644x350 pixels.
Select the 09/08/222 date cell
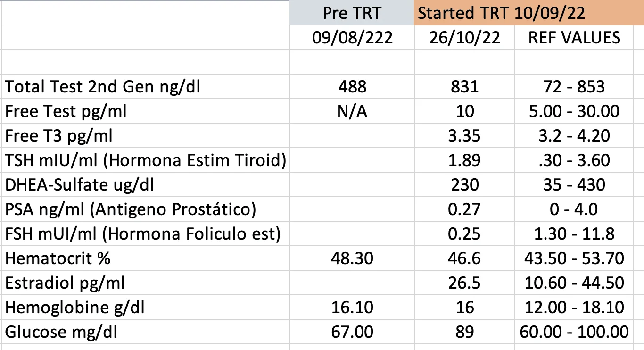(352, 37)
